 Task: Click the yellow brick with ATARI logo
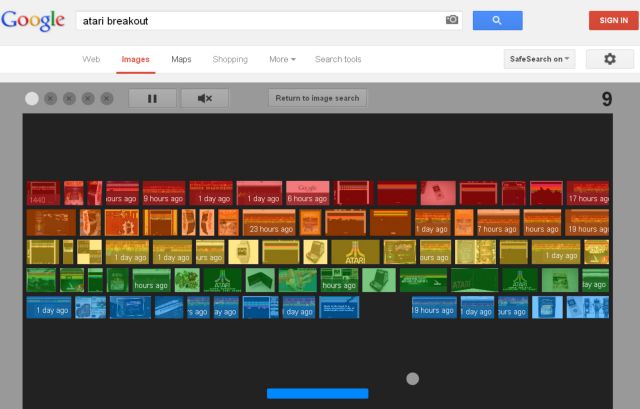tap(355, 252)
